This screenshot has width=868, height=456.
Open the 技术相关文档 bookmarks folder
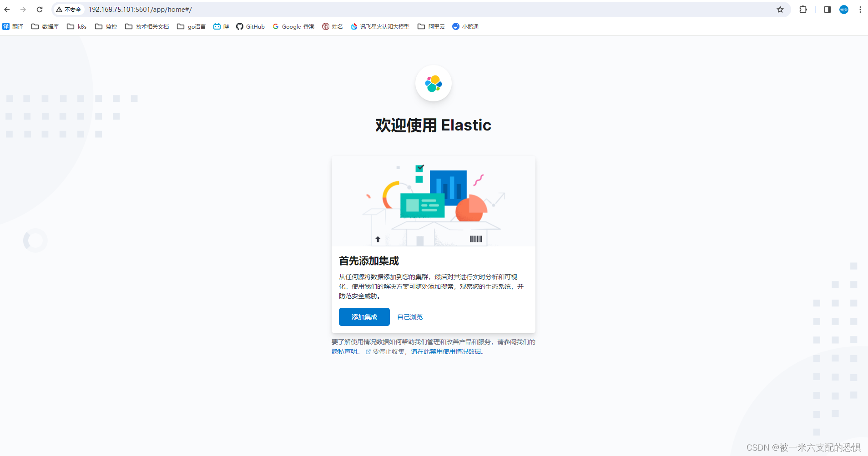point(147,27)
